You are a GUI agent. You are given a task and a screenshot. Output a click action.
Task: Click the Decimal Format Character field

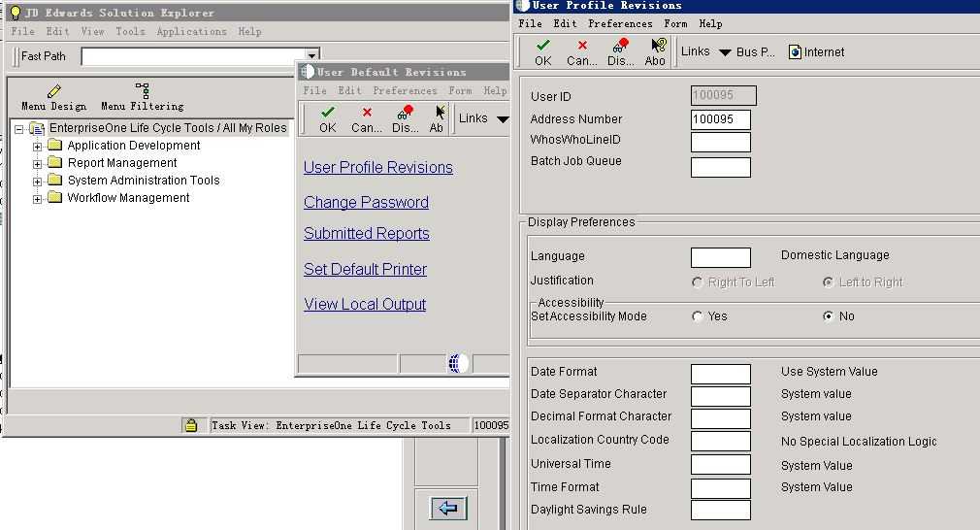coord(721,418)
